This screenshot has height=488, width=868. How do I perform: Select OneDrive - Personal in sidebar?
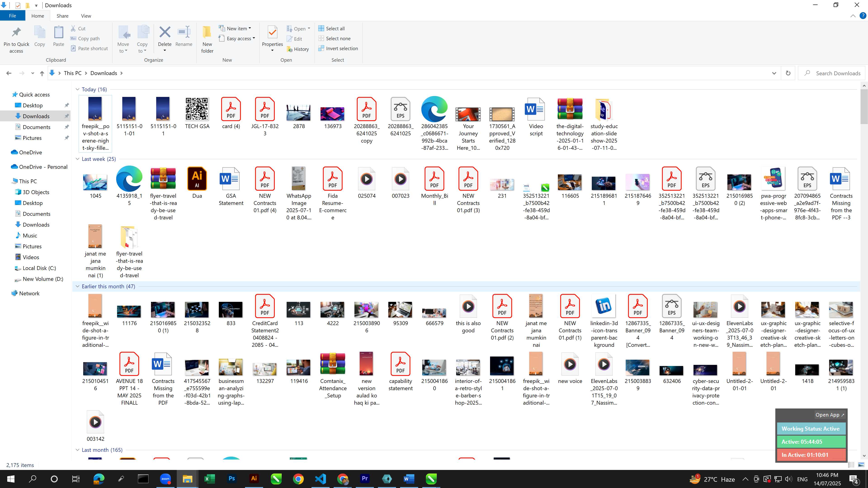(43, 167)
